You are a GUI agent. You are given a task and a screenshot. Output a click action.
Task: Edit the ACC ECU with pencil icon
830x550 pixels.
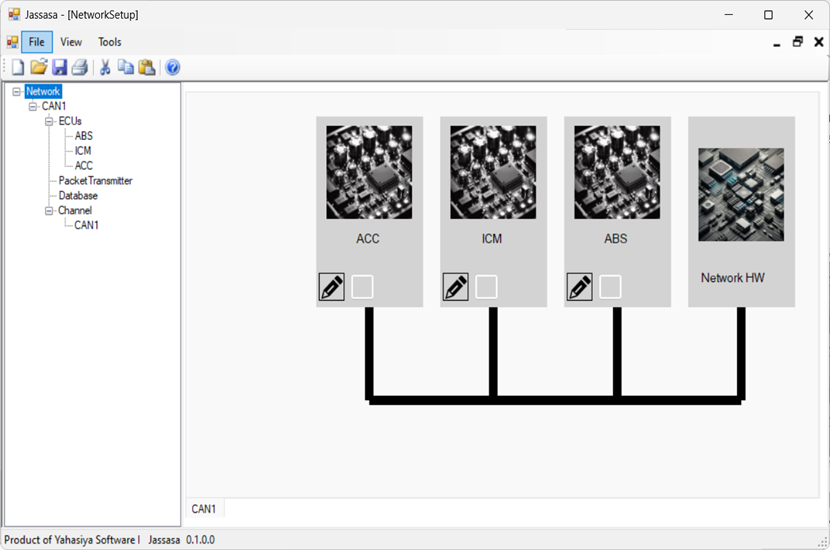332,287
